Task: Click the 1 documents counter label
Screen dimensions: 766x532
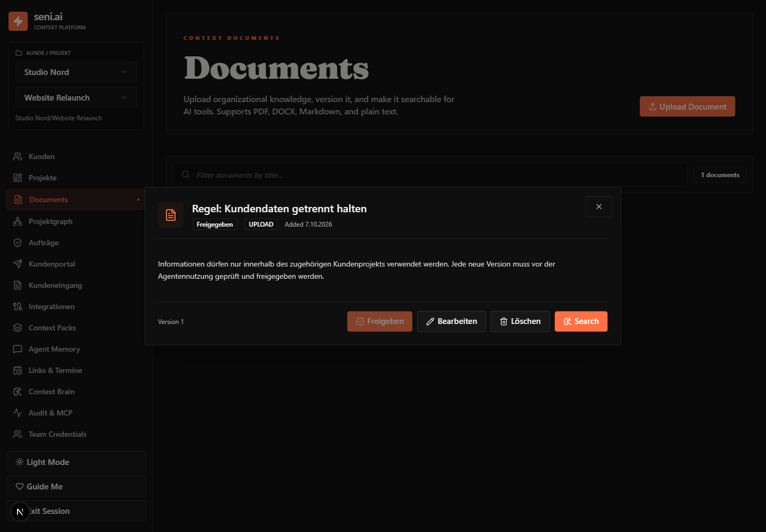Action: click(720, 174)
